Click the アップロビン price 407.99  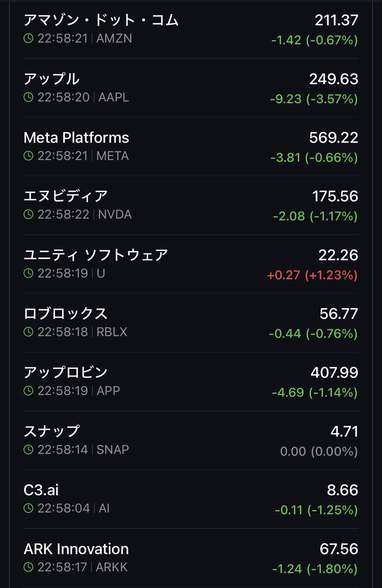334,373
